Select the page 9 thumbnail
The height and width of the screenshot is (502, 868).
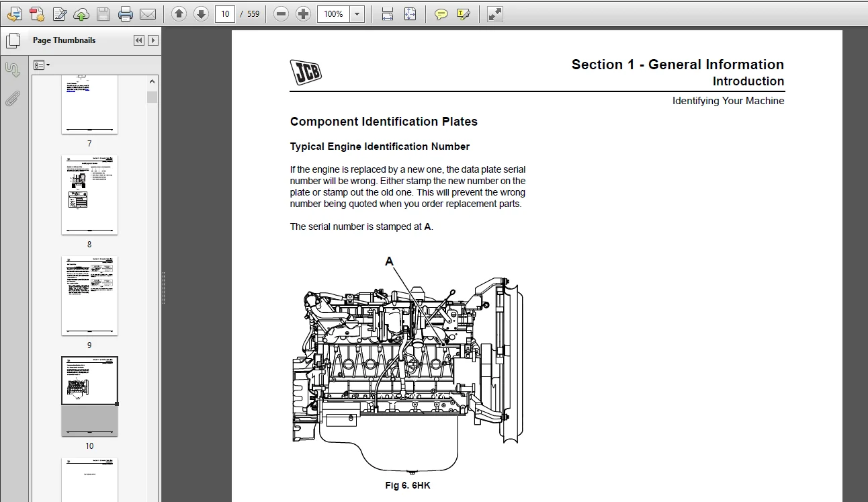pos(89,296)
